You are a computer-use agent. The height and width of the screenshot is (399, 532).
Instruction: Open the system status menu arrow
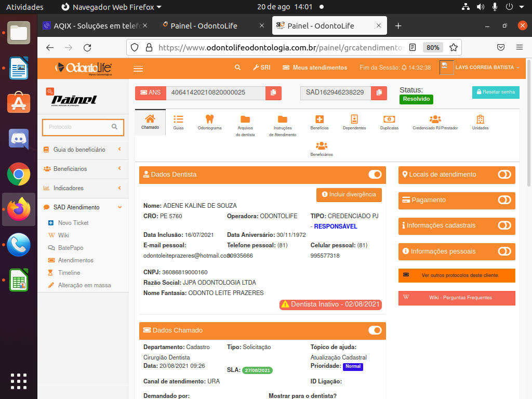(x=522, y=7)
